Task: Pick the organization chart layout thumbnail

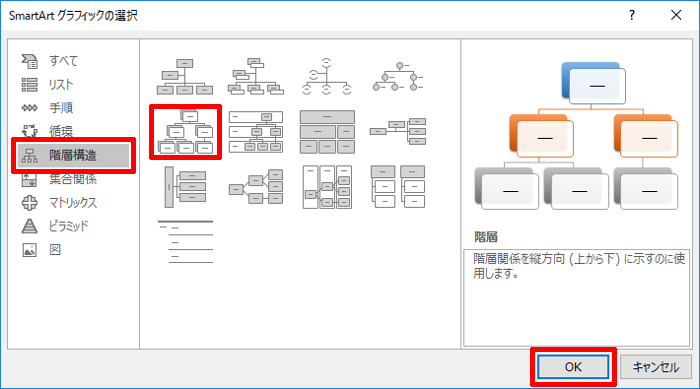Action: 185,76
